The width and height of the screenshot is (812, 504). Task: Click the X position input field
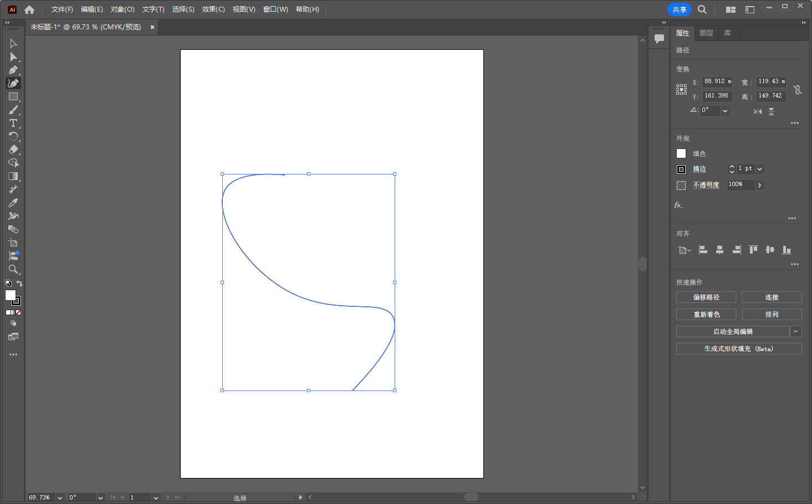tap(717, 81)
